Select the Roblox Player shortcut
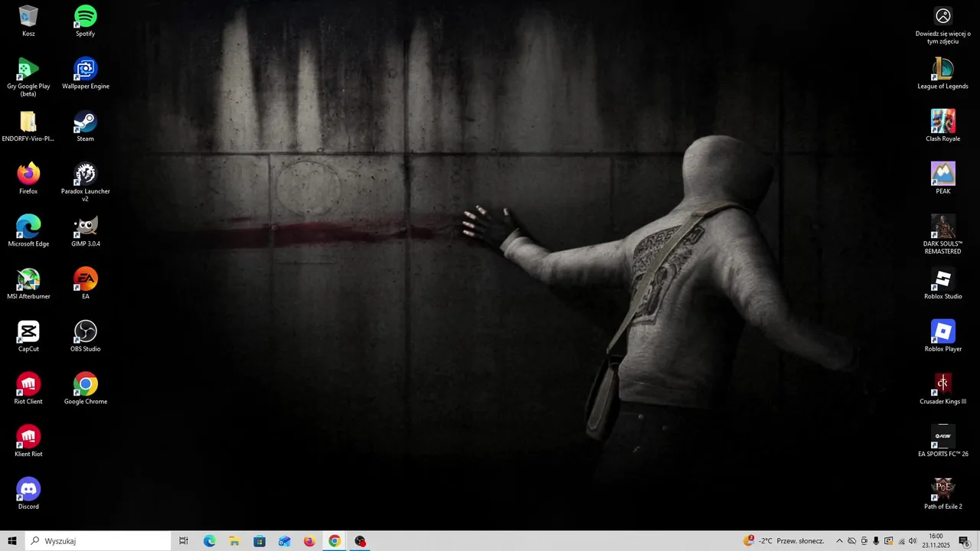 tap(943, 336)
